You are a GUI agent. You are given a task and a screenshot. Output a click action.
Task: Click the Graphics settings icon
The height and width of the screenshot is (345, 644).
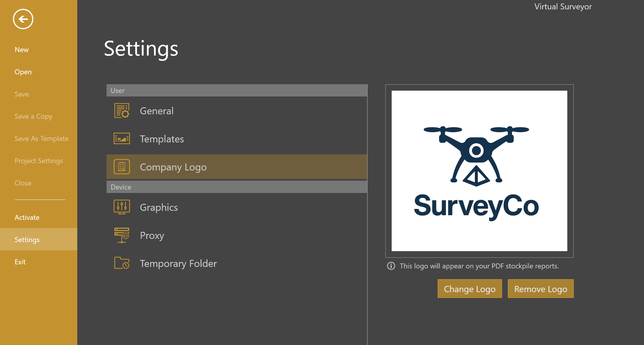pos(121,207)
